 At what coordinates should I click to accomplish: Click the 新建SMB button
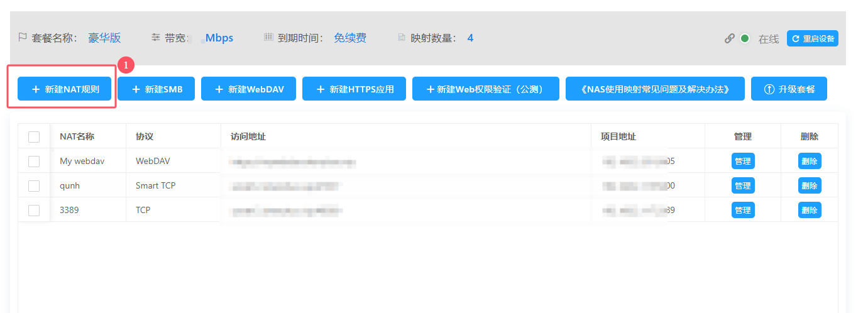[x=156, y=89]
